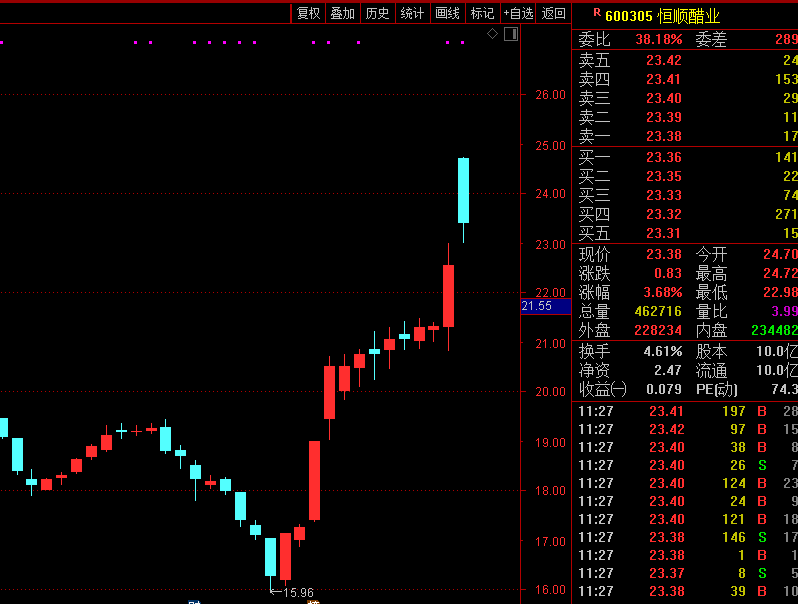Image resolution: width=798 pixels, height=604 pixels.
Task: Click the red R marker beside stock code
Action: point(597,13)
